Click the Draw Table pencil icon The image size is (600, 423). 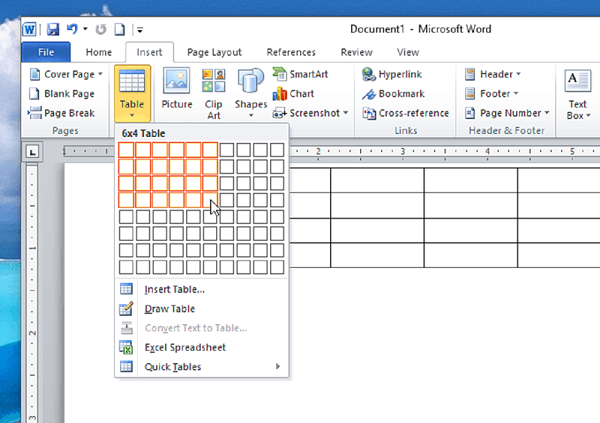[x=126, y=309]
